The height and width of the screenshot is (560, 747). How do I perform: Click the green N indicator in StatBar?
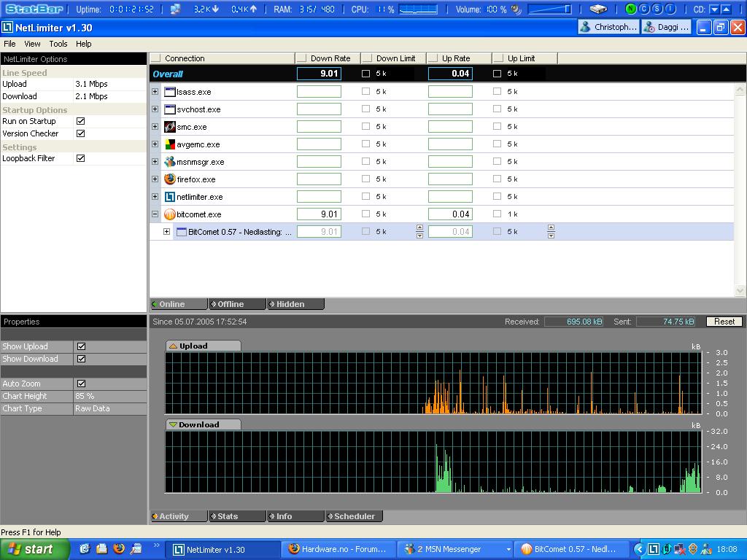pos(631,9)
